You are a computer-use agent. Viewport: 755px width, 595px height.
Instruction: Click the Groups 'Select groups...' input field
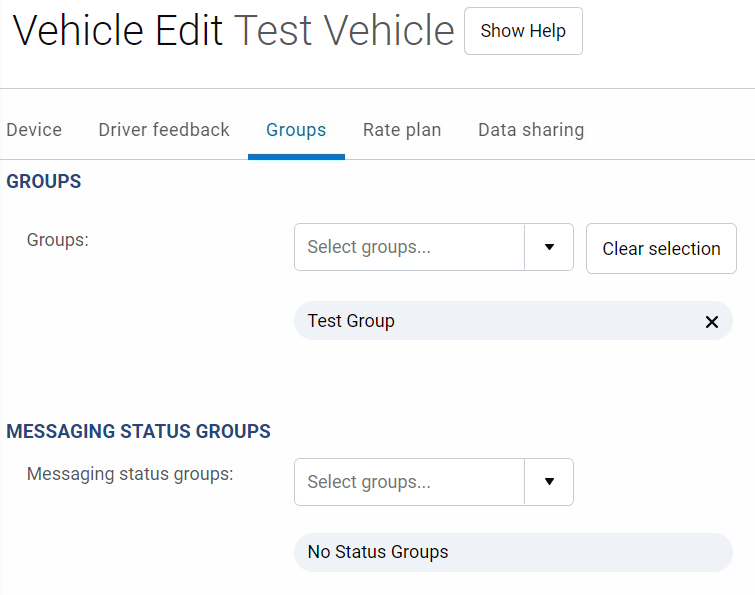tap(409, 247)
